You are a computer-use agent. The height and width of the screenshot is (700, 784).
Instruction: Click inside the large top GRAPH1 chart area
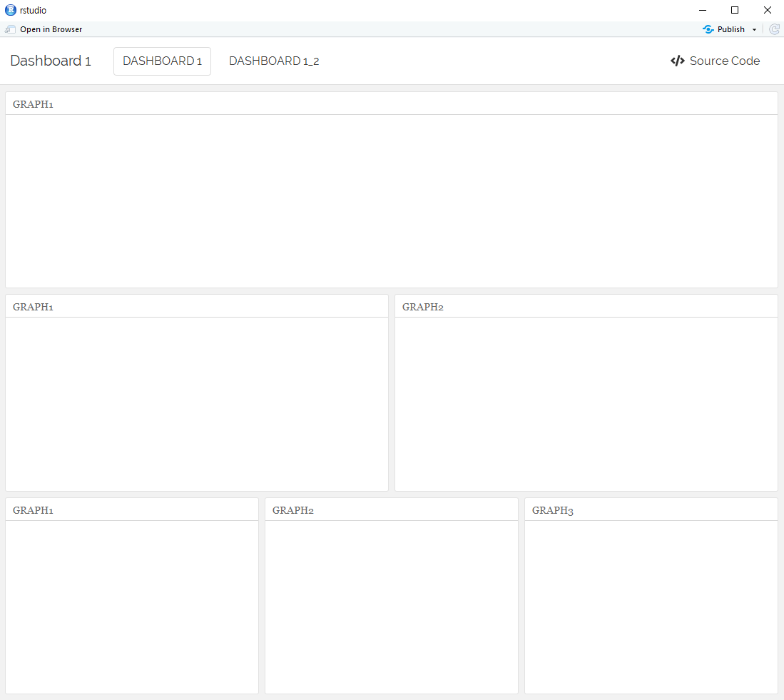coord(391,200)
